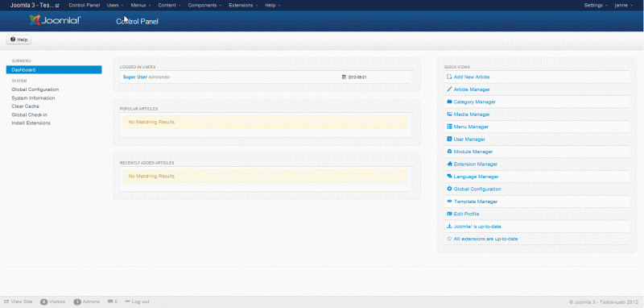Open the Template Manager link

(476, 202)
